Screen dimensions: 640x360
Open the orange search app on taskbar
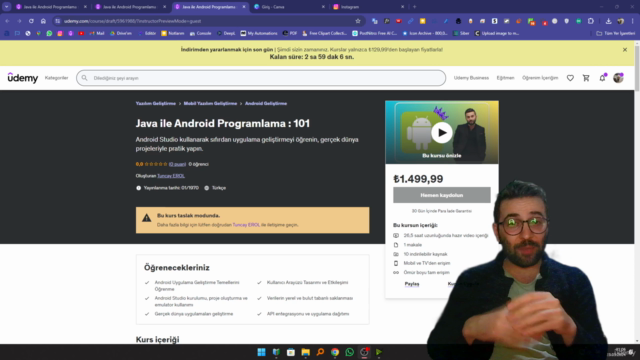coord(320,352)
